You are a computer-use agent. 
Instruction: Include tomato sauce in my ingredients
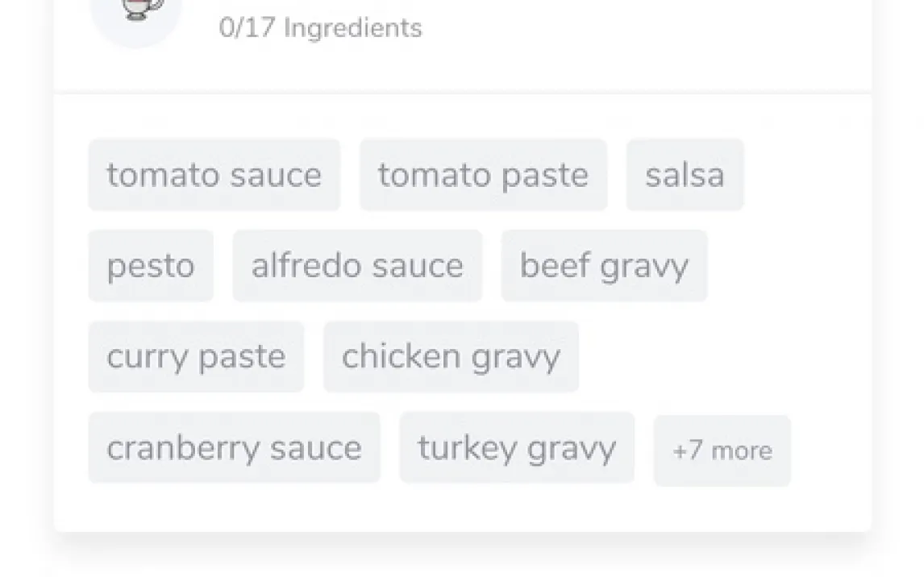pos(214,175)
